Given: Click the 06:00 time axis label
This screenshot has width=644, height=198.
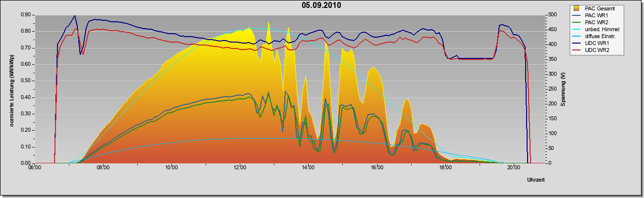Looking at the screenshot, I should (34, 167).
